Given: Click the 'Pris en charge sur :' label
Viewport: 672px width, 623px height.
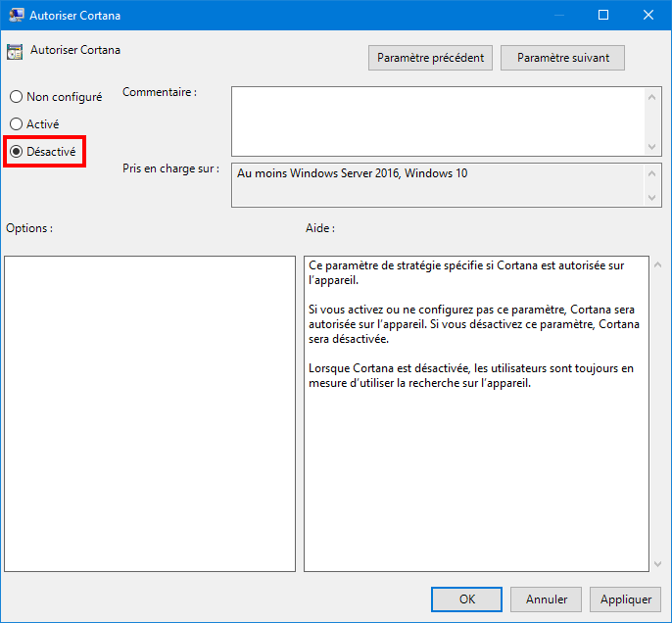Looking at the screenshot, I should coord(171,168).
